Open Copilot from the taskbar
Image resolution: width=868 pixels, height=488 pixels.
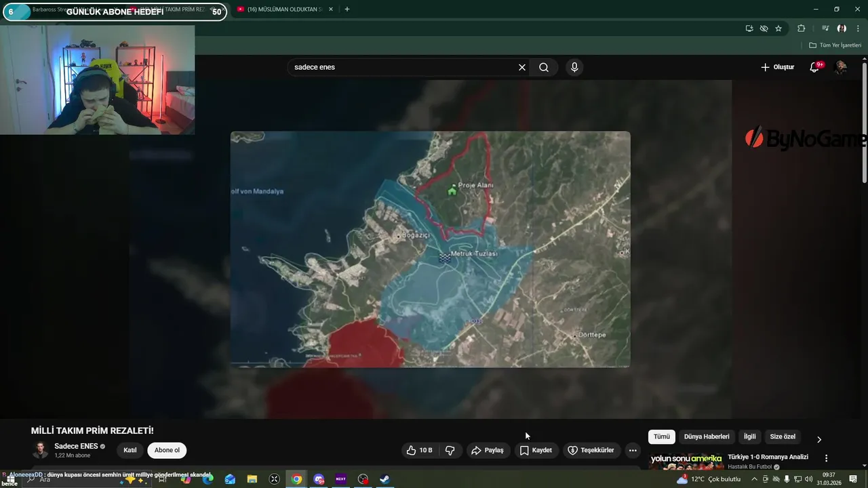coord(185,479)
